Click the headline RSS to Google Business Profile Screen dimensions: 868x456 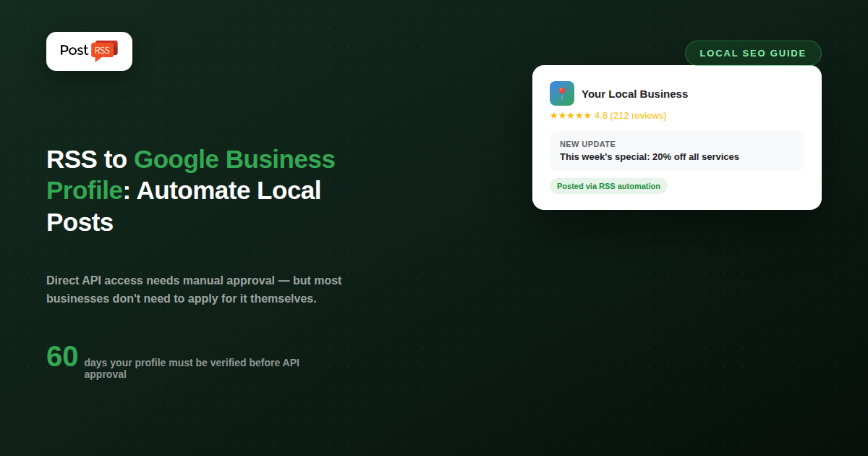(x=191, y=190)
